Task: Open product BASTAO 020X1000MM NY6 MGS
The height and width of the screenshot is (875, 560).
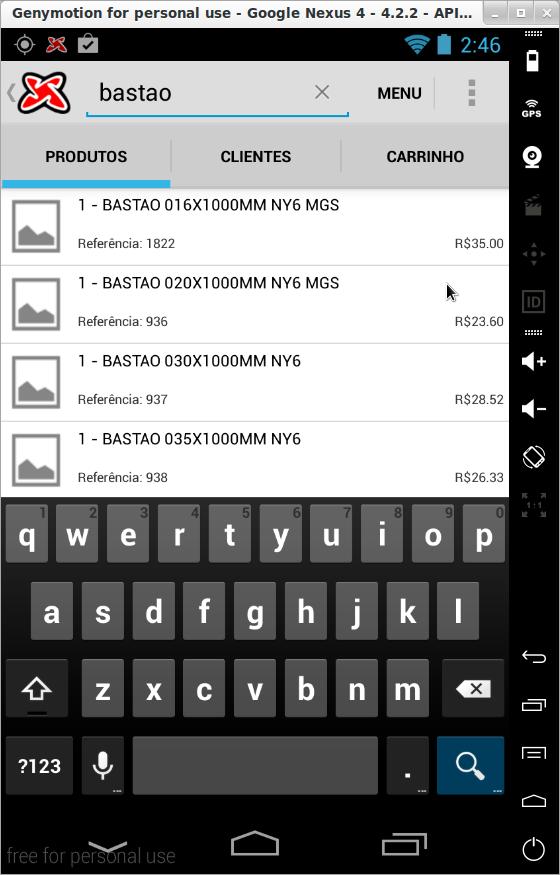Action: click(x=255, y=305)
